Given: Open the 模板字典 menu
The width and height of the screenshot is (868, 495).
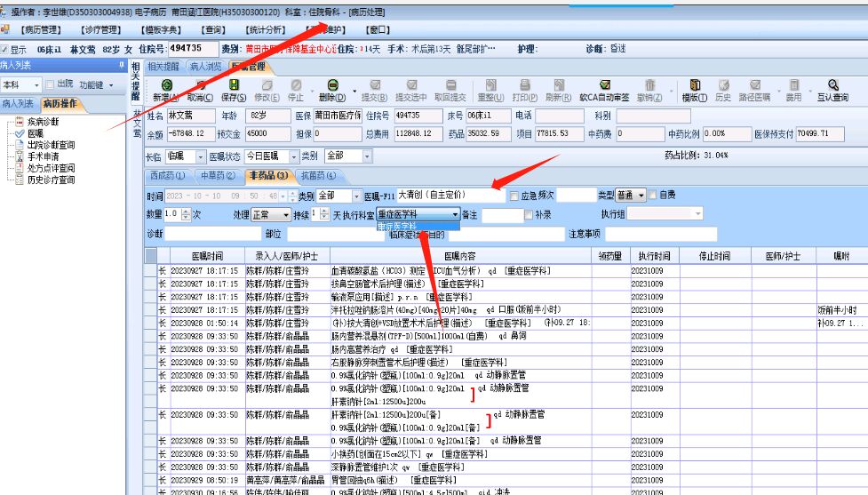Looking at the screenshot, I should pos(161,30).
